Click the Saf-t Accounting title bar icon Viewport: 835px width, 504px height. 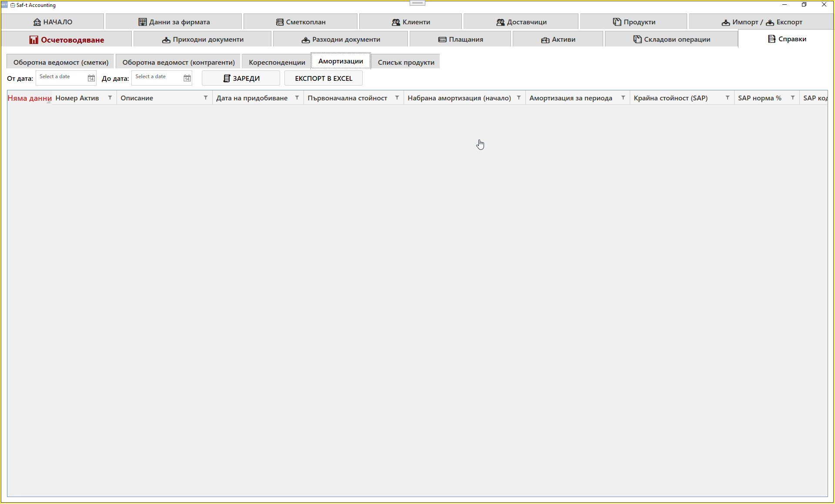(5, 5)
